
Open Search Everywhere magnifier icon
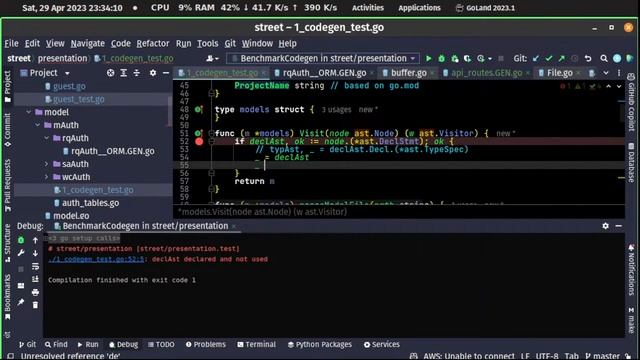point(604,59)
